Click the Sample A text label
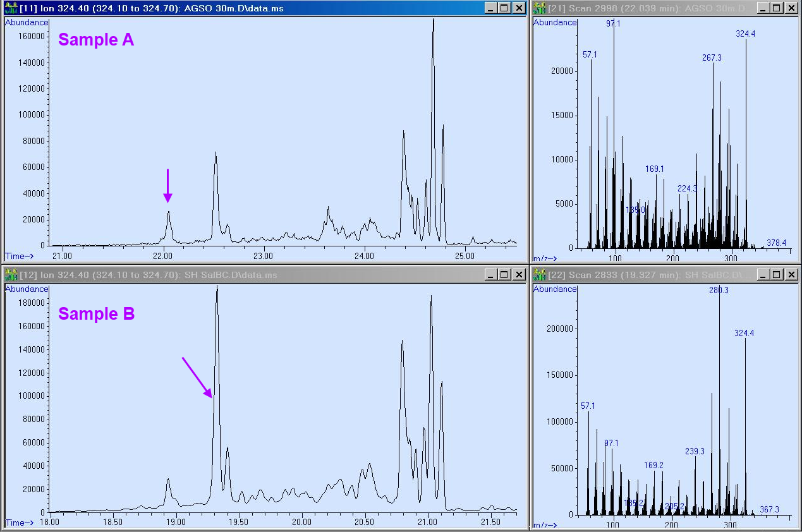This screenshot has height=532, width=802. click(95, 40)
